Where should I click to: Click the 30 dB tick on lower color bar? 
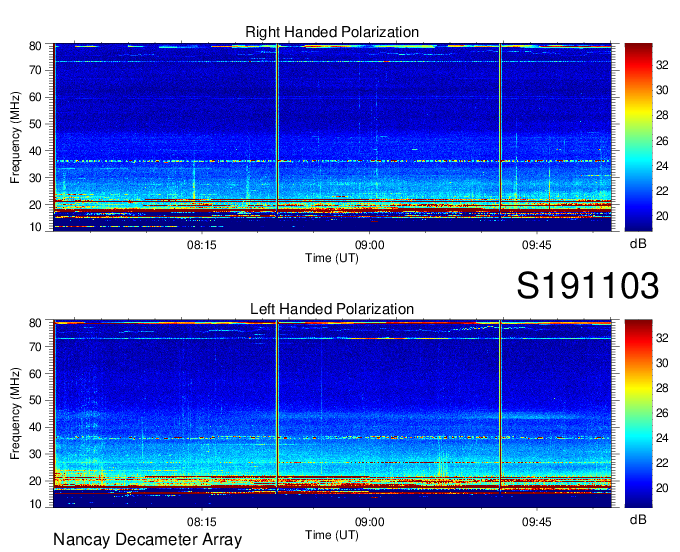click(662, 363)
